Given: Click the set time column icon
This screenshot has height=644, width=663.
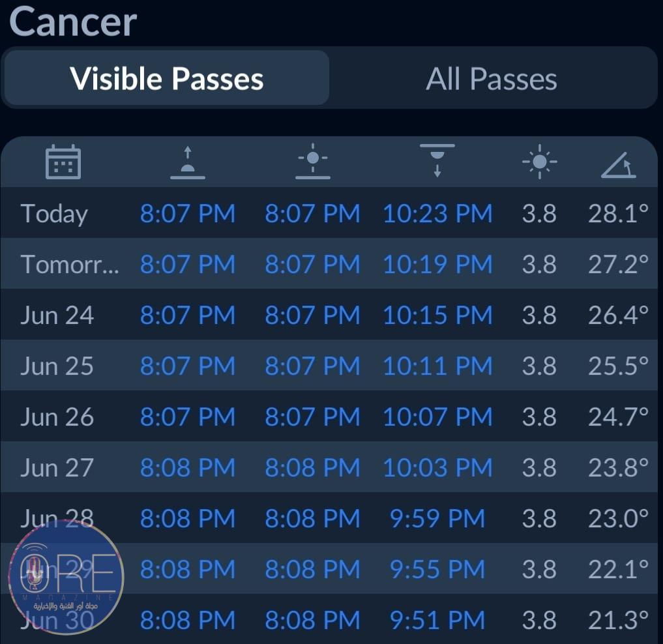Looking at the screenshot, I should (x=437, y=161).
